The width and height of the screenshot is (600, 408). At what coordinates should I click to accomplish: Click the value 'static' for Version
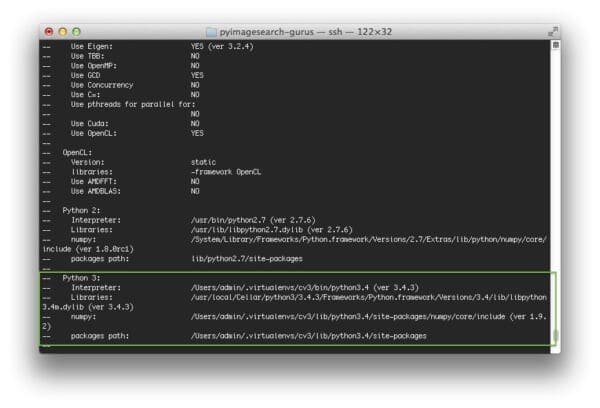[203, 162]
